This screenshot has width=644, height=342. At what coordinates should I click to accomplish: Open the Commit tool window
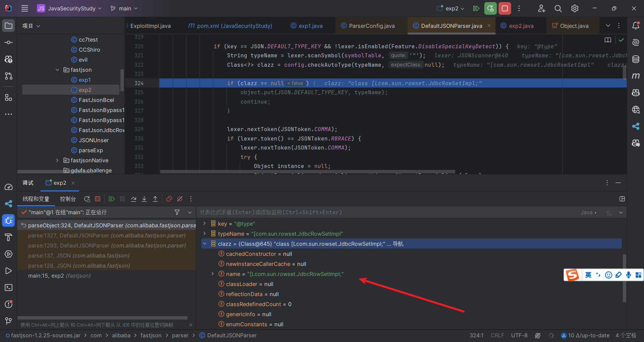[x=9, y=43]
